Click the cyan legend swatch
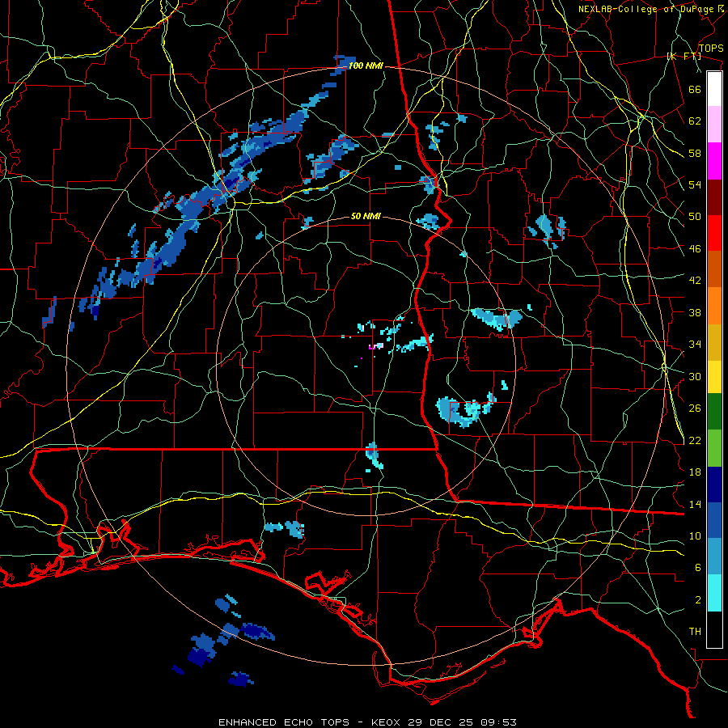The height and width of the screenshot is (728, 728). (x=714, y=593)
